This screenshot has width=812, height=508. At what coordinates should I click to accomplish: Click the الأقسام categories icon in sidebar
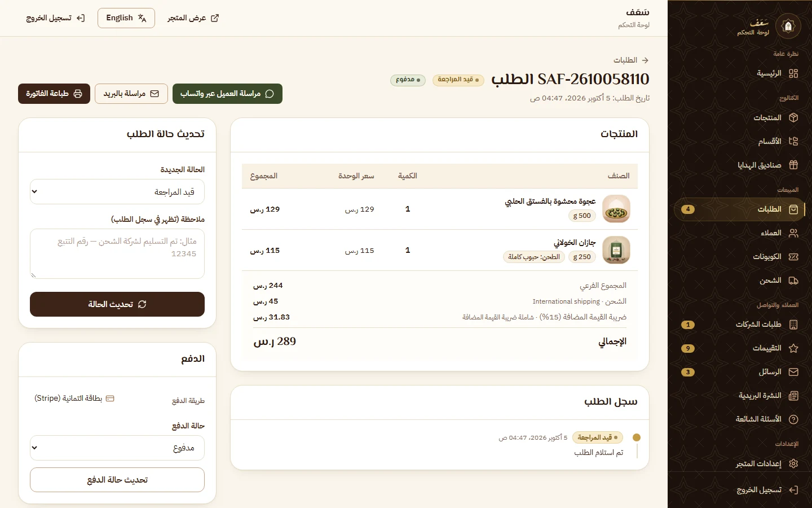[793, 141]
